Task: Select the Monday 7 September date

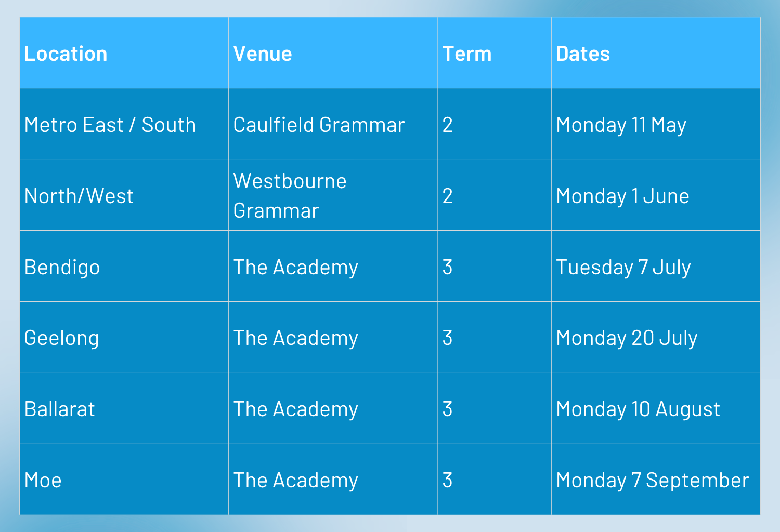Action: [x=652, y=481]
